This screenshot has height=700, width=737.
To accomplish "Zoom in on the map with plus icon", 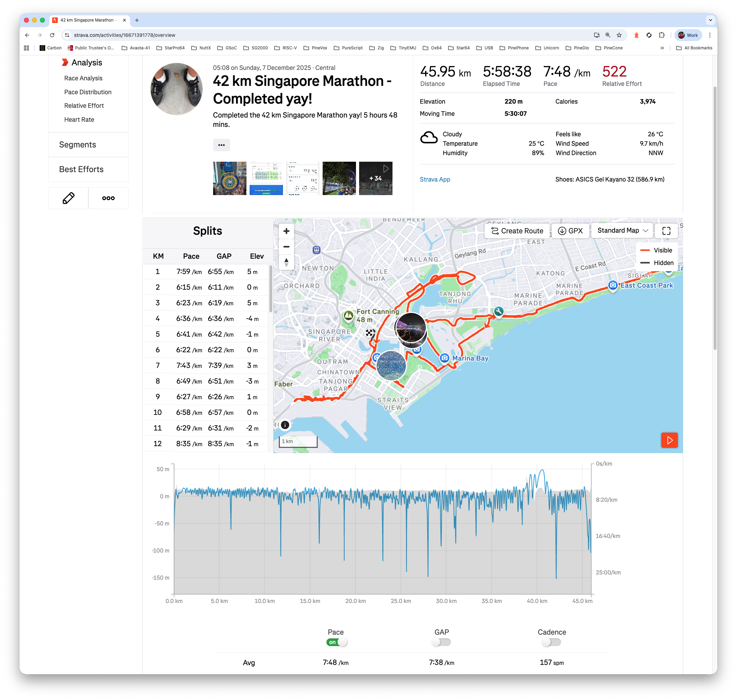I will tap(286, 231).
